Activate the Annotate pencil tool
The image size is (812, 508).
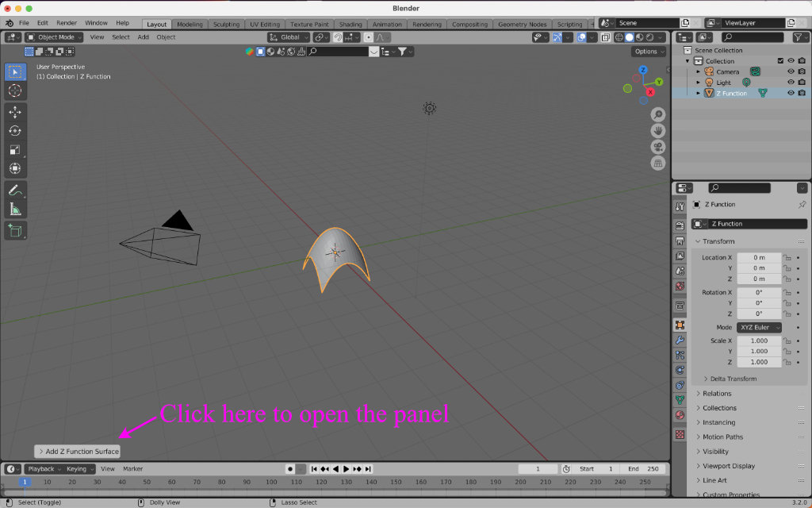(15, 190)
